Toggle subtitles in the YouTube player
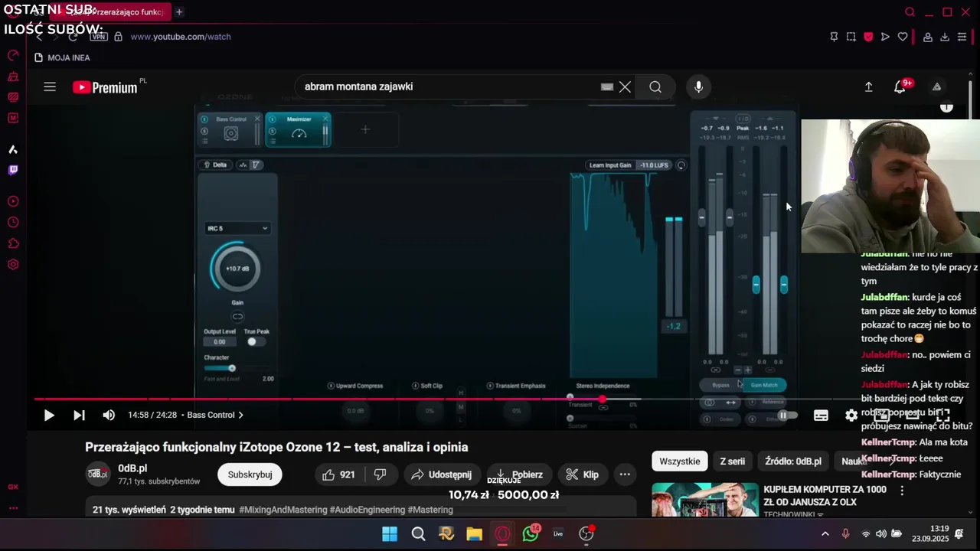Viewport: 980px width, 551px height. 821,415
